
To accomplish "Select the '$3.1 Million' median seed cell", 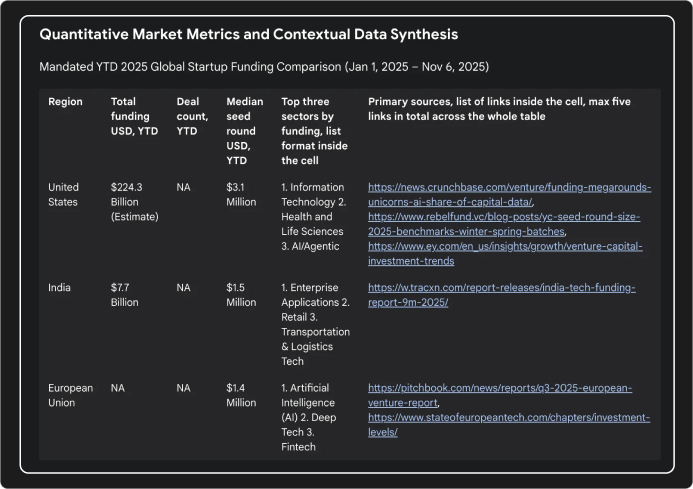I will coord(241,195).
